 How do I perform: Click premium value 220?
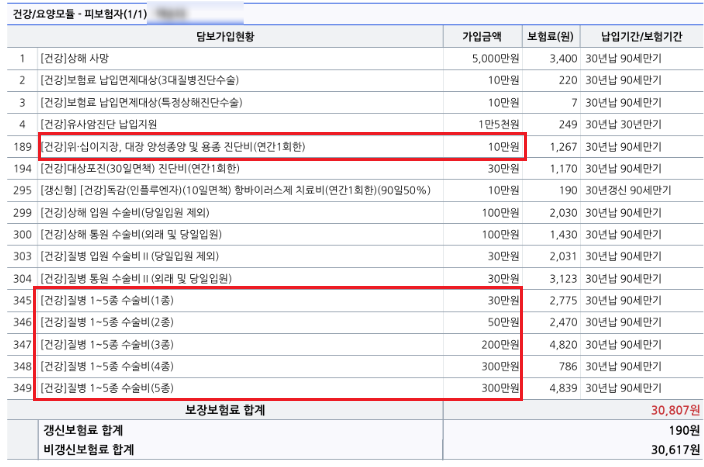[x=568, y=80]
